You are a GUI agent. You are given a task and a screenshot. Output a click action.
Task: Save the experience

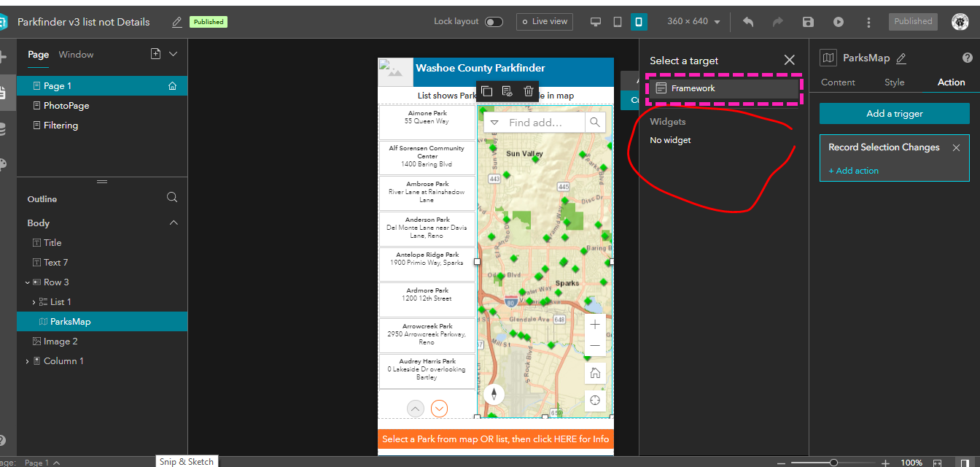tap(808, 21)
